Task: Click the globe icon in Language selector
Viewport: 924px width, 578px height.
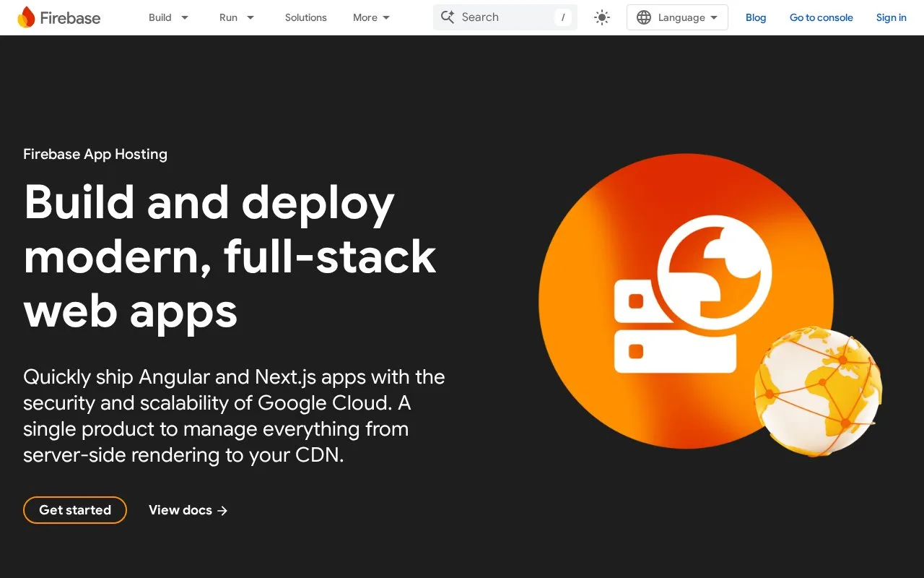Action: coord(644,17)
